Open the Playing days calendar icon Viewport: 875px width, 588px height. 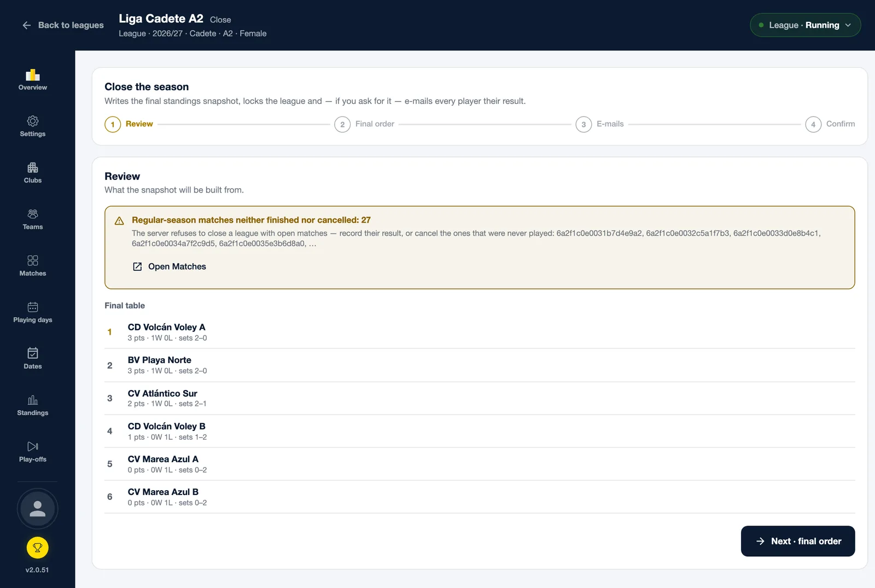click(x=33, y=307)
